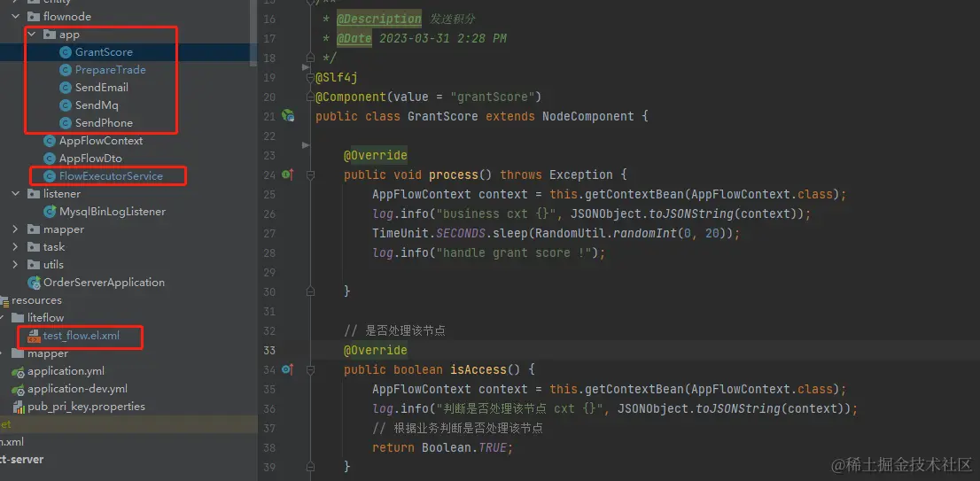Select AppFlowContext in the project tree
980x481 pixels.
(101, 141)
